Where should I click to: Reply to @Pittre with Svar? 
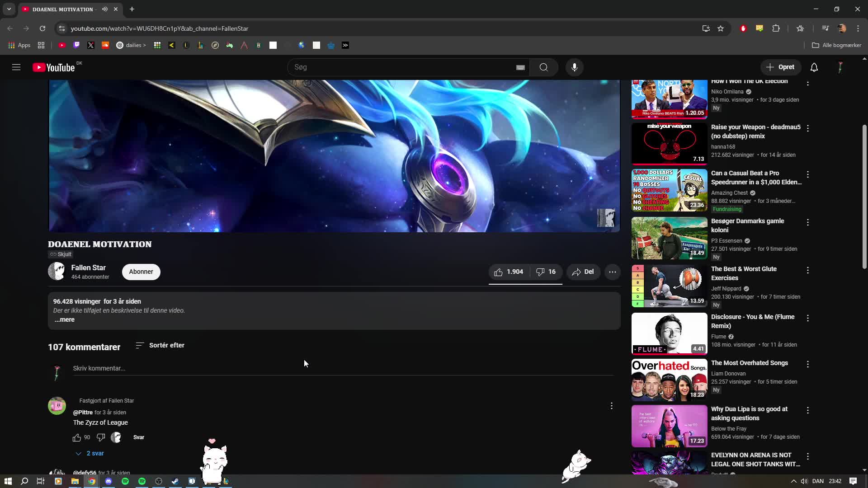click(x=139, y=437)
